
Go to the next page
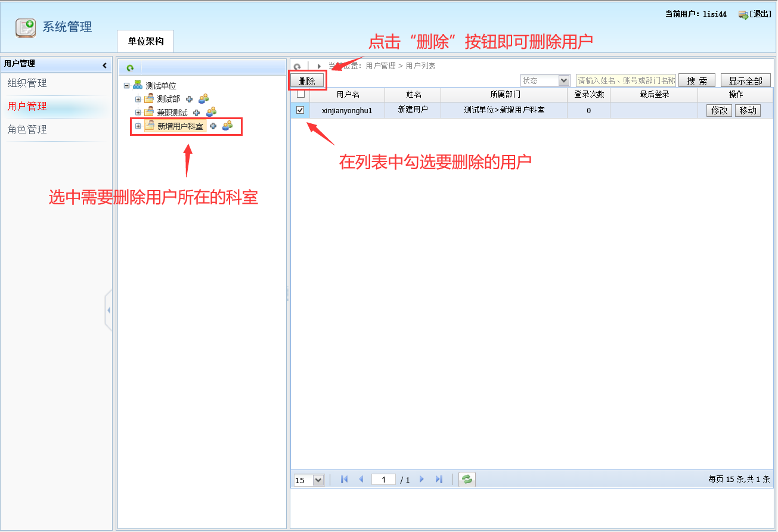point(422,480)
